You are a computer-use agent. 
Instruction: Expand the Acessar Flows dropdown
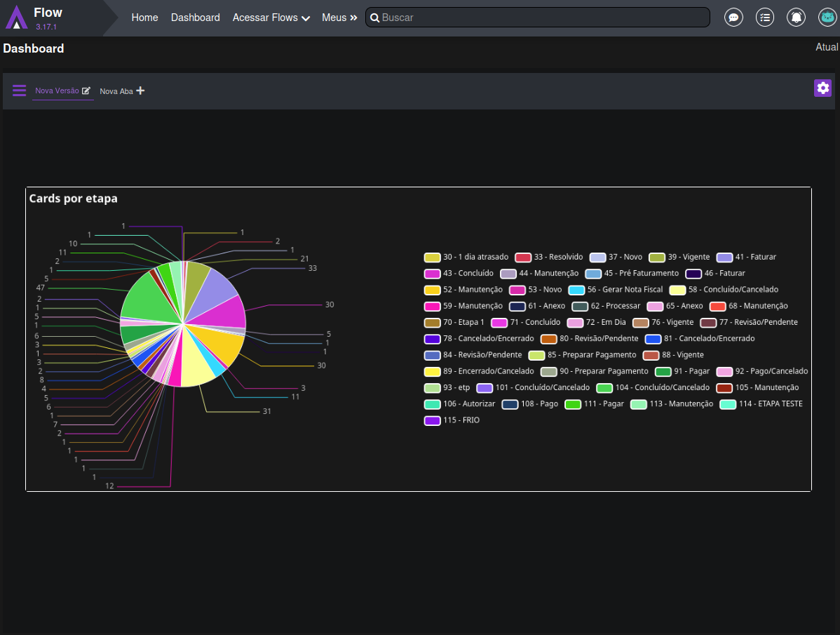pyautogui.click(x=271, y=18)
